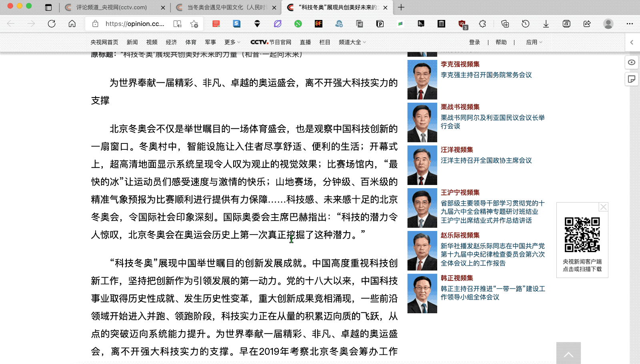The height and width of the screenshot is (364, 640).
Task: Open 李克强主持召开国务院常务会议 article
Action: coord(487,75)
